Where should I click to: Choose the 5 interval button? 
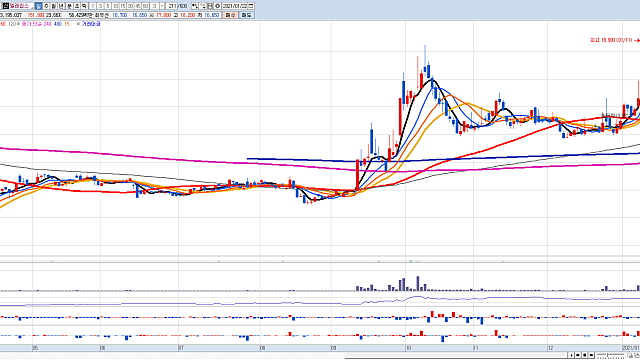(x=108, y=6)
